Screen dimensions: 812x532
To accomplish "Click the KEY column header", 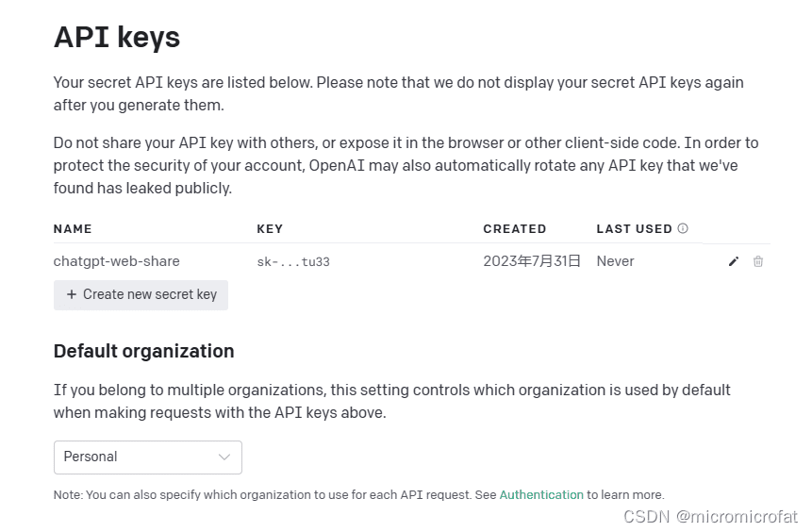I will pyautogui.click(x=270, y=229).
